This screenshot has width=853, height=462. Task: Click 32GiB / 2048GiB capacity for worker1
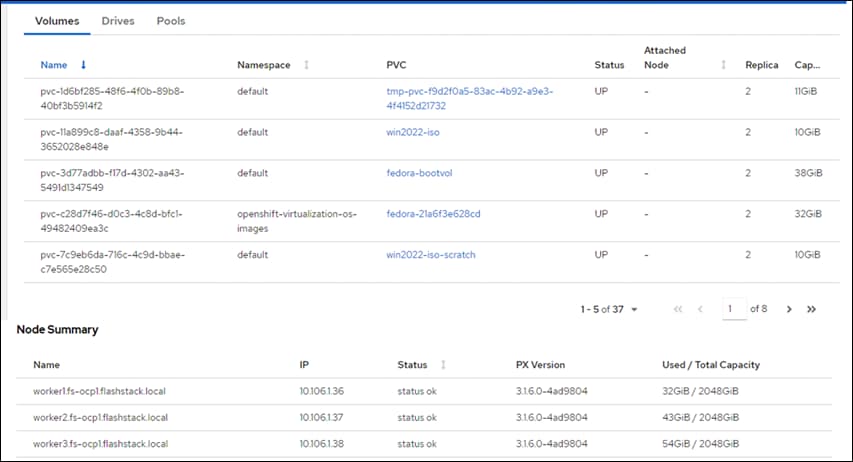[x=700, y=391]
